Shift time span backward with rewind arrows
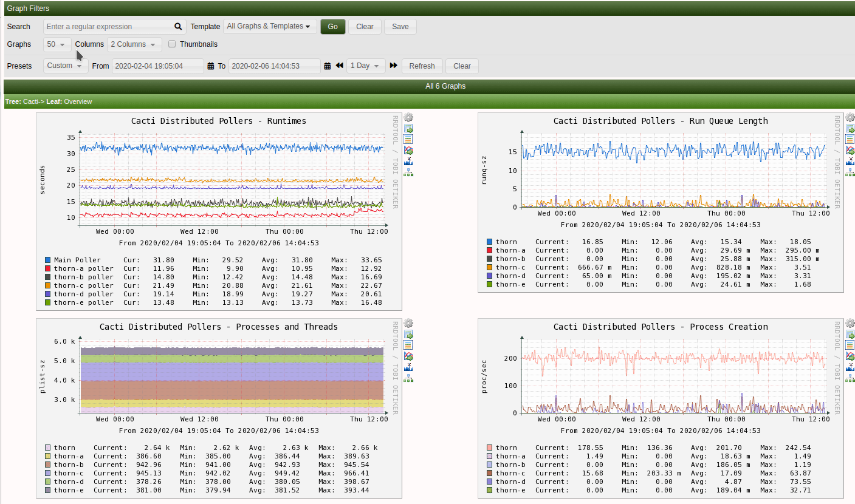 tap(339, 66)
